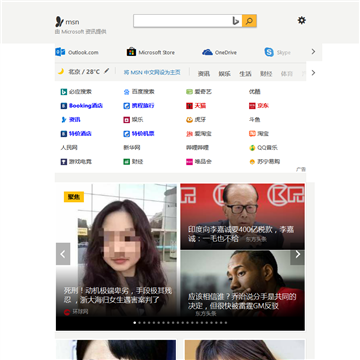Open the green 财经 icon in link grid

[x=126, y=162]
